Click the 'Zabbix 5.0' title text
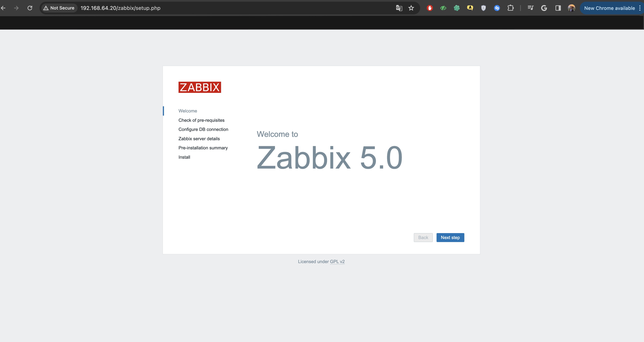The image size is (644, 342). click(329, 158)
